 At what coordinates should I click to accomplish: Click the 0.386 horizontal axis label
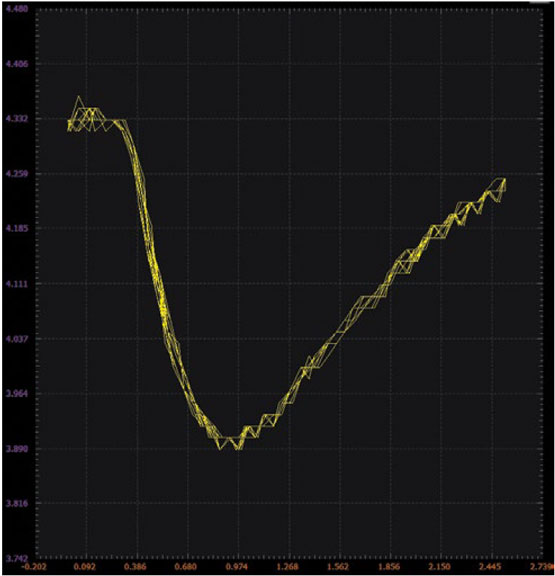[135, 566]
